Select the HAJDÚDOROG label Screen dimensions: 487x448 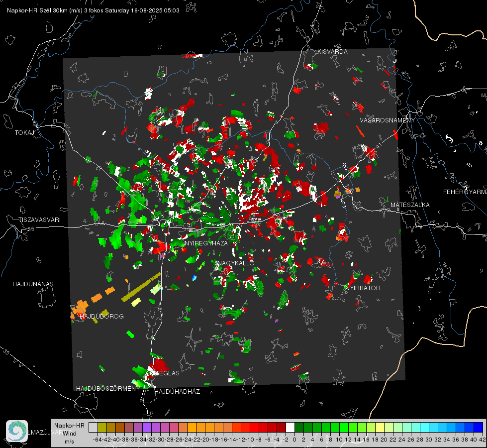(x=101, y=316)
